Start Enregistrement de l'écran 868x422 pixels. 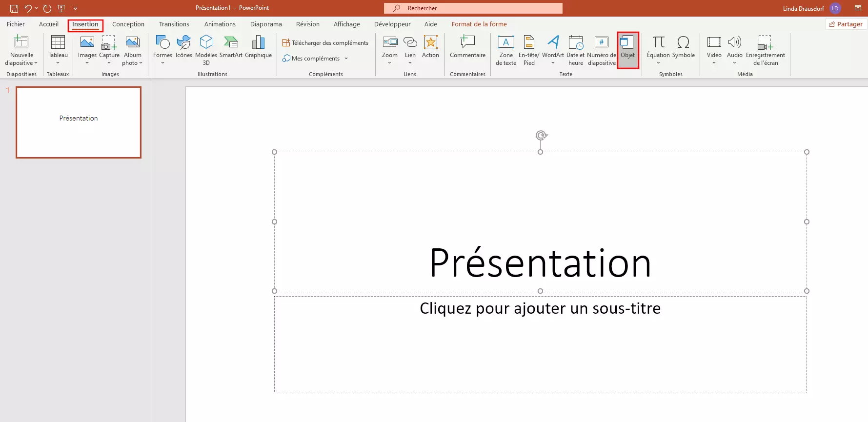[x=766, y=50]
